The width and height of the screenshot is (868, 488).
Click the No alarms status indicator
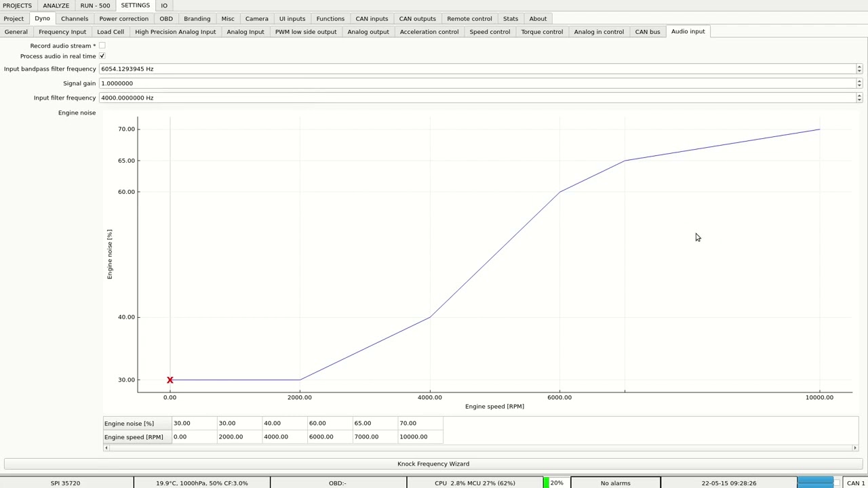pos(616,483)
